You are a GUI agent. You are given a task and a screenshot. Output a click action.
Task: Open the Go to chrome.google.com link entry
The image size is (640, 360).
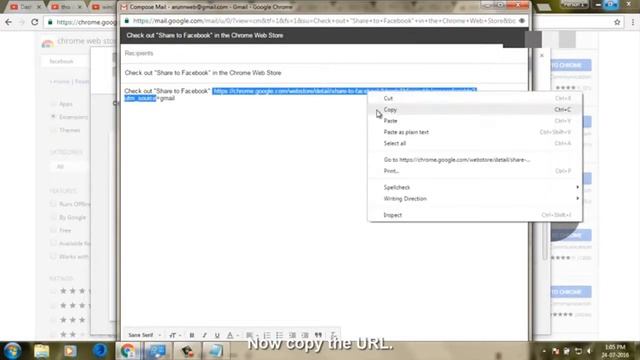tap(475, 160)
